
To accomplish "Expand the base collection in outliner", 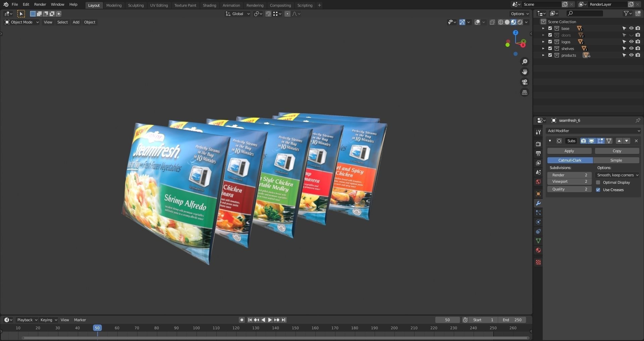I will click(x=543, y=29).
